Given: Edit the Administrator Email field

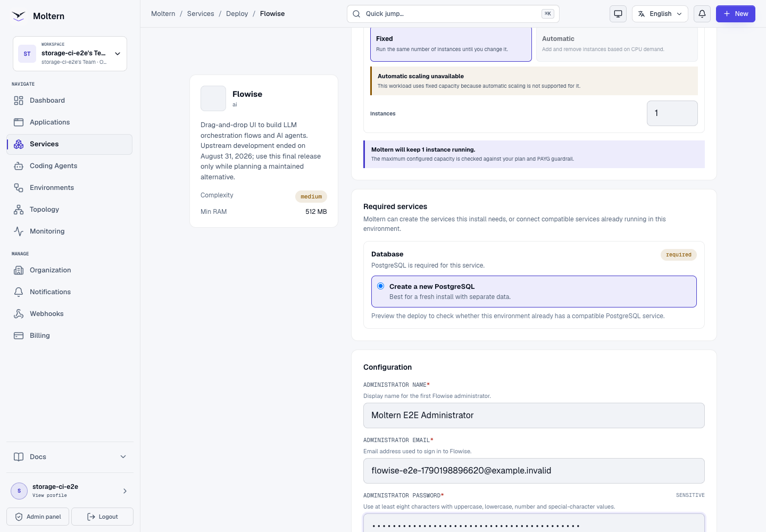Looking at the screenshot, I should click(x=534, y=471).
